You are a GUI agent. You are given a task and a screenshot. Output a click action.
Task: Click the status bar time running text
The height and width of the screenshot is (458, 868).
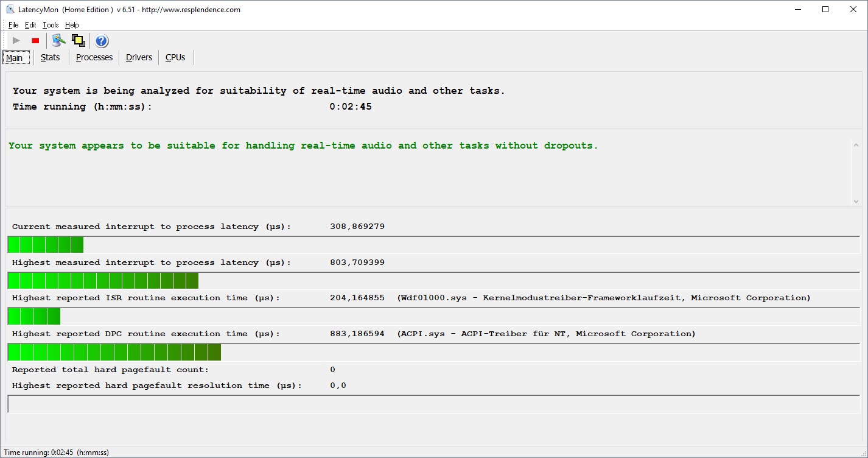57,453
